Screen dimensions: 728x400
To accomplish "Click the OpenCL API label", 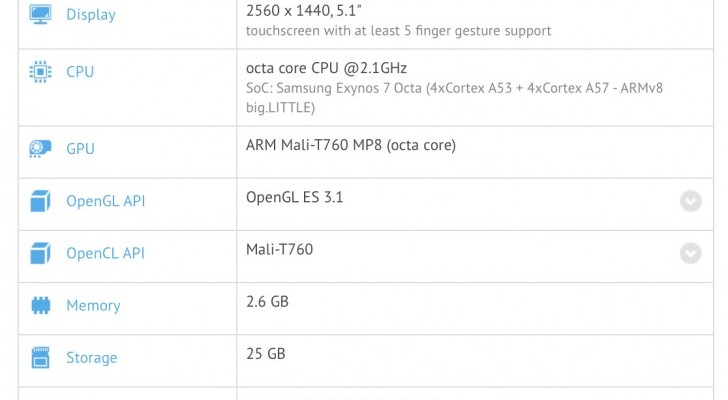I will pyautogui.click(x=105, y=253).
